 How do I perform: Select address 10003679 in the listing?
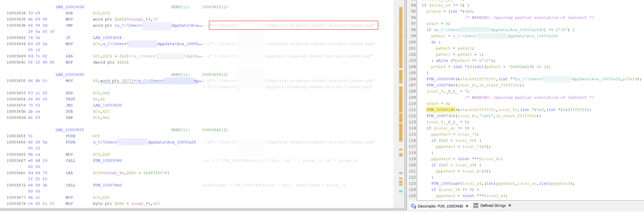(17, 204)
